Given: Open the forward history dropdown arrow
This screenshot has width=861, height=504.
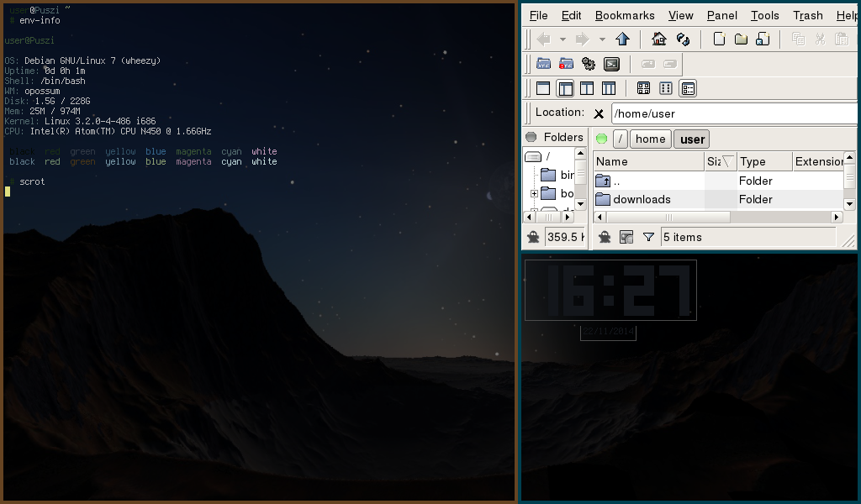Looking at the screenshot, I should click(x=602, y=39).
